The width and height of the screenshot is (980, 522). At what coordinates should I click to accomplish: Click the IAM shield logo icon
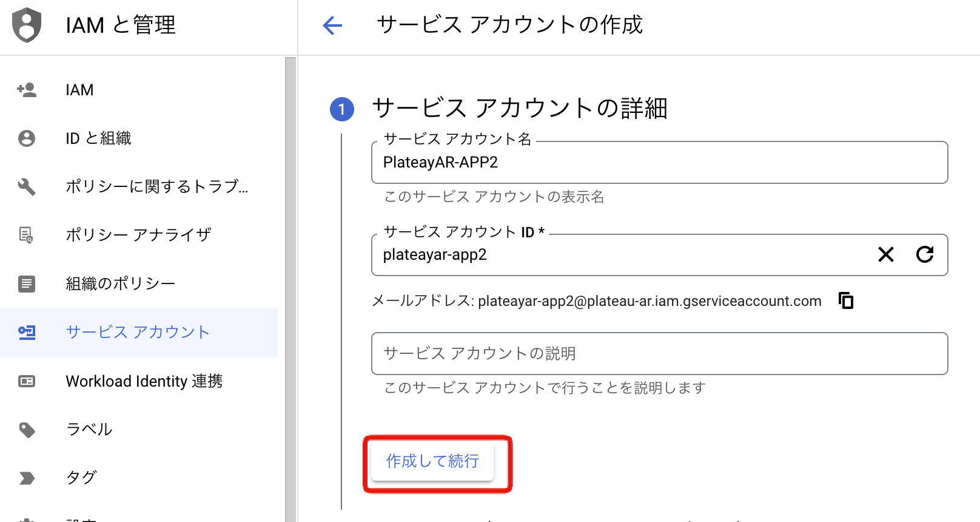pyautogui.click(x=27, y=25)
